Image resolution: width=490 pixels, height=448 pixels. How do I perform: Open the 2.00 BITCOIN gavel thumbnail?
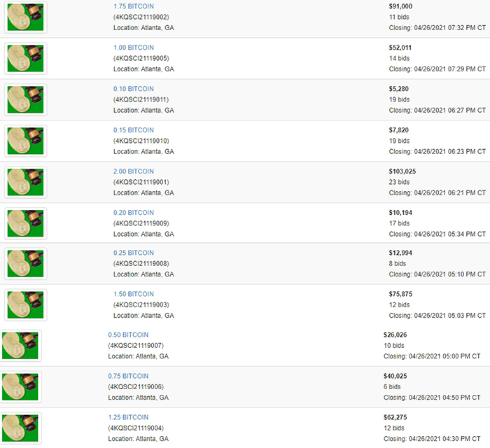pyautogui.click(x=26, y=182)
